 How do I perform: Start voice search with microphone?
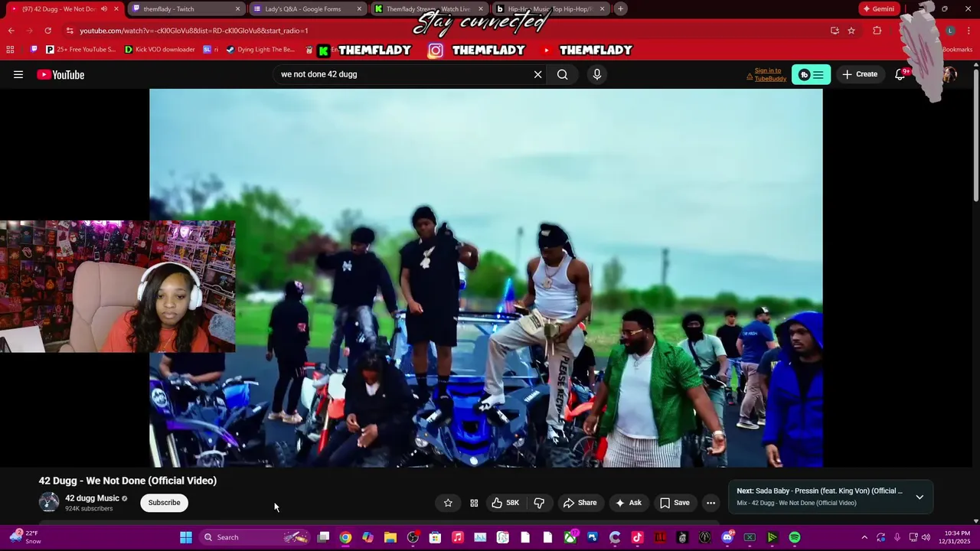pyautogui.click(x=597, y=74)
